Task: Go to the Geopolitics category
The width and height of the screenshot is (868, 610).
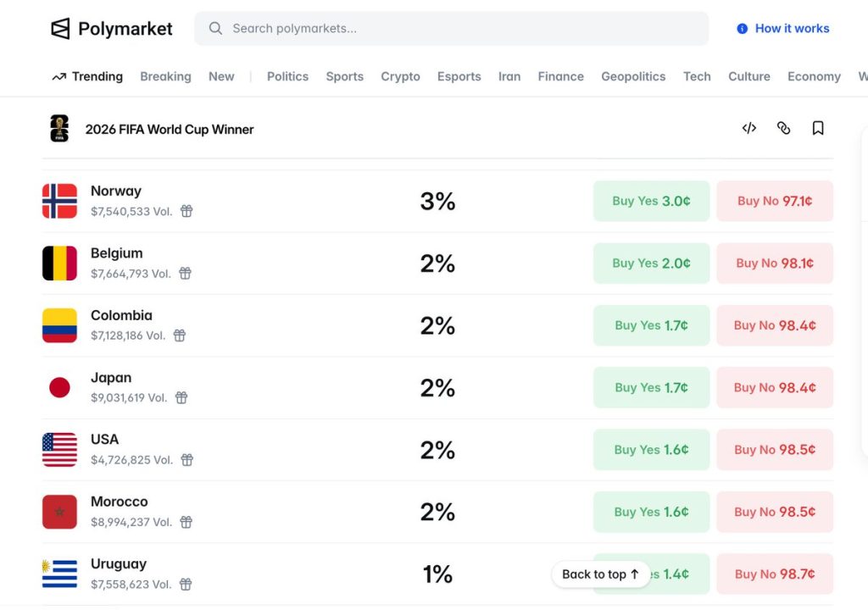Action: [633, 76]
